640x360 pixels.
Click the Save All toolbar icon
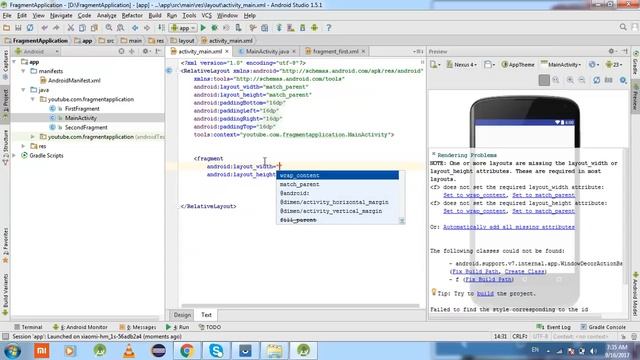point(18,28)
